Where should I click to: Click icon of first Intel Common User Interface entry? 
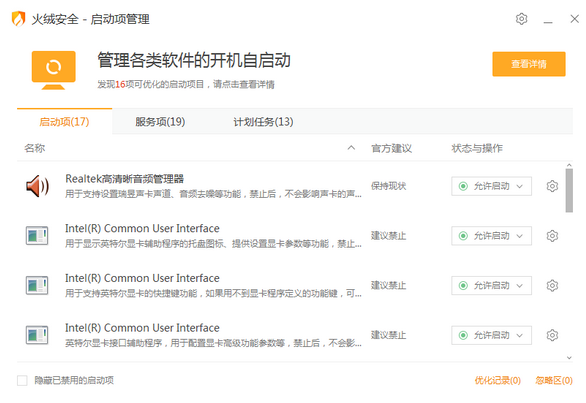pyautogui.click(x=37, y=236)
